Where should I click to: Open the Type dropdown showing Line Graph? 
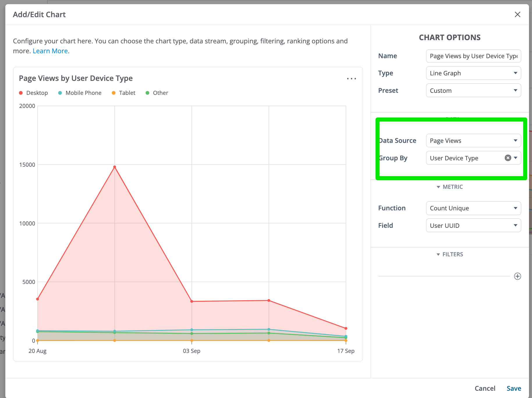click(474, 73)
